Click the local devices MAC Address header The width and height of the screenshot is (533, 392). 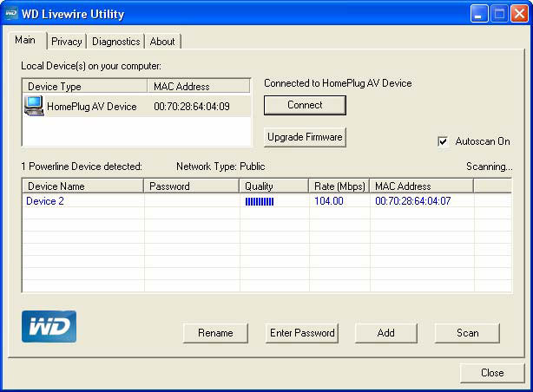199,86
